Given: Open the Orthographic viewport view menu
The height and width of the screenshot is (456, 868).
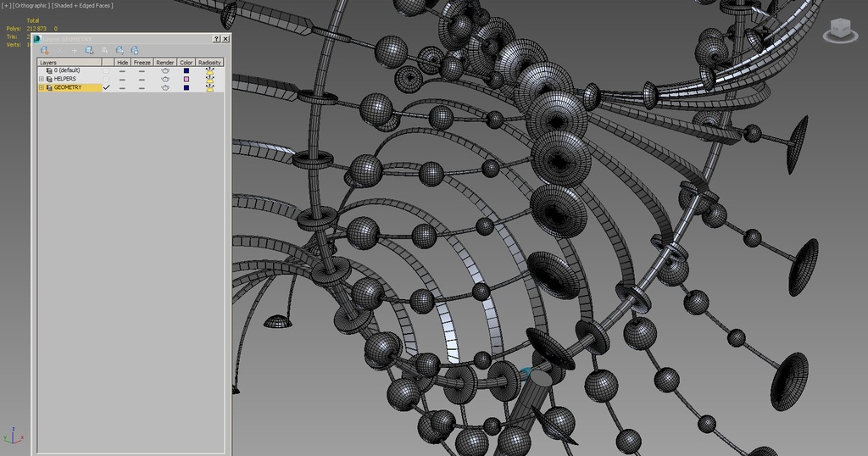Looking at the screenshot, I should click(x=31, y=6).
